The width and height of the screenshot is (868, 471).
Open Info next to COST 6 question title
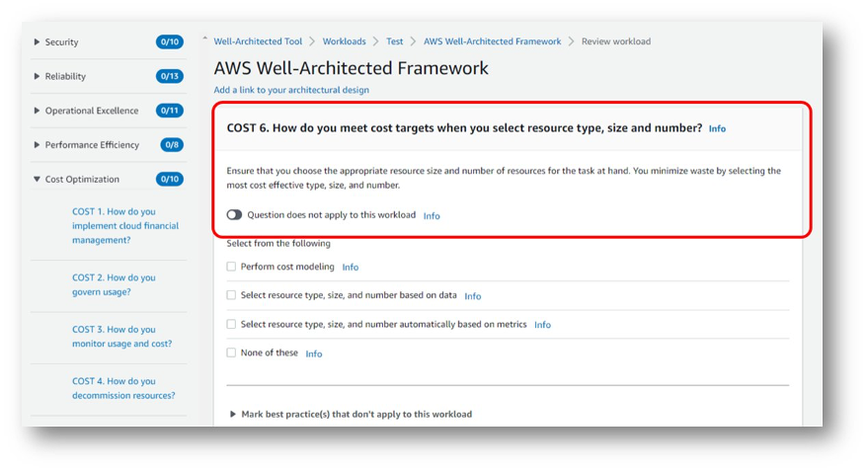click(x=717, y=128)
